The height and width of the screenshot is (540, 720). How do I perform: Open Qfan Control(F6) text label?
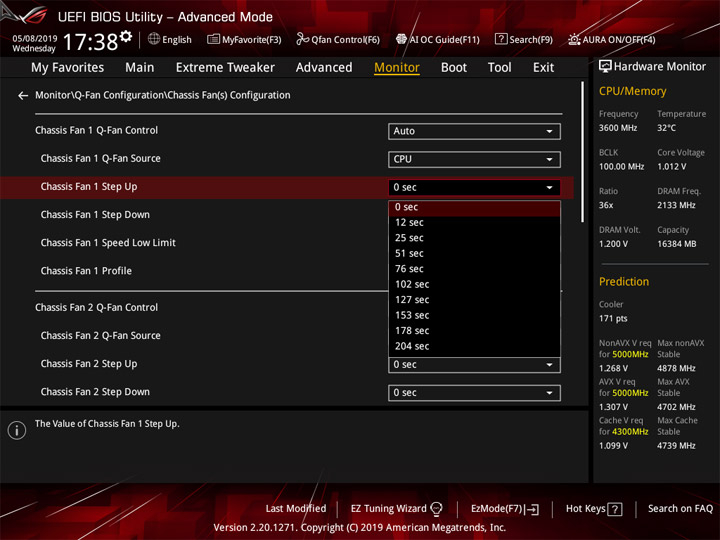pos(345,40)
